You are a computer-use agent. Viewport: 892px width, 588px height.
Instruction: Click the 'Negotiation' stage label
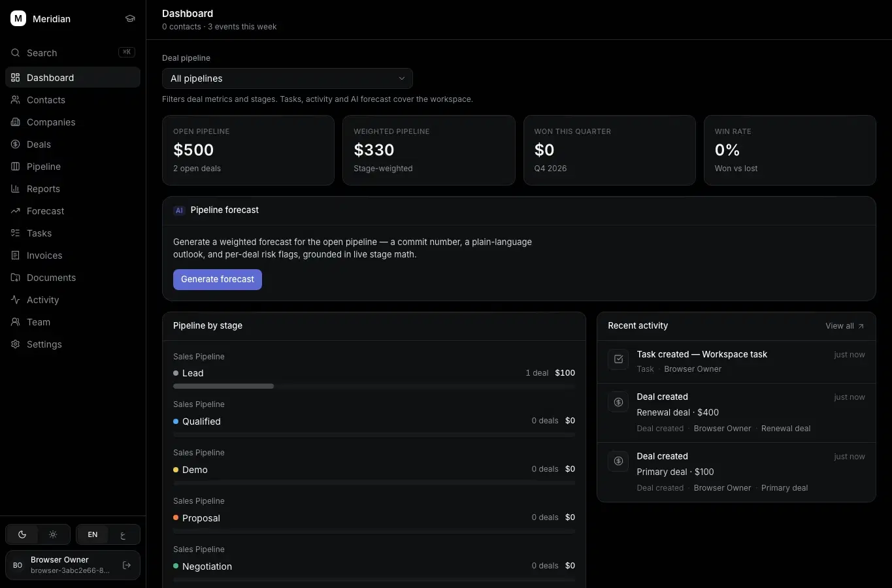[x=207, y=566]
